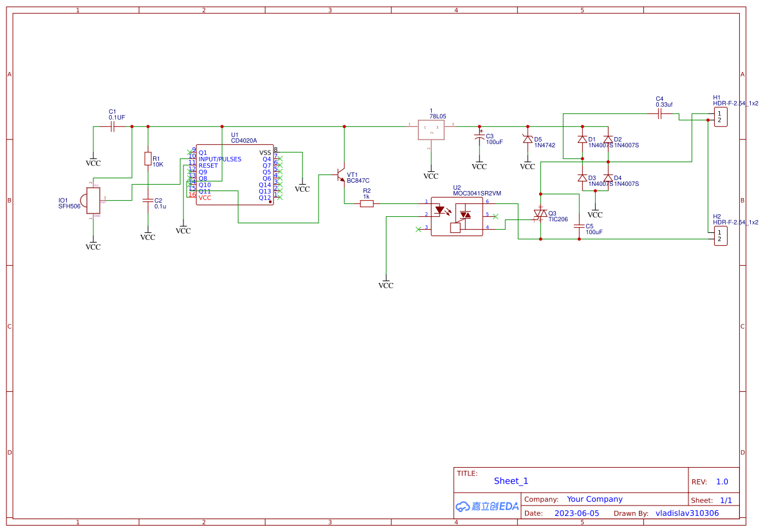This screenshot has width=765, height=532.
Task: Click the 78L05 voltage regulator symbol
Action: (x=431, y=129)
